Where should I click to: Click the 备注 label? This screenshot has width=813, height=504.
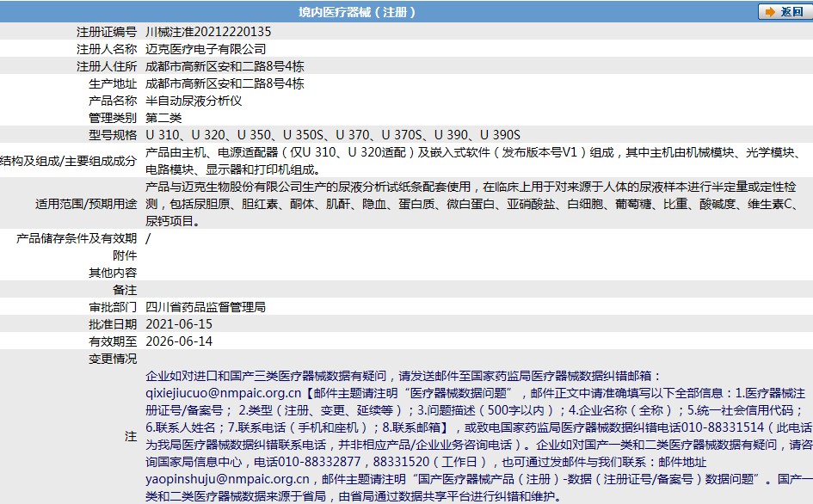(125, 289)
